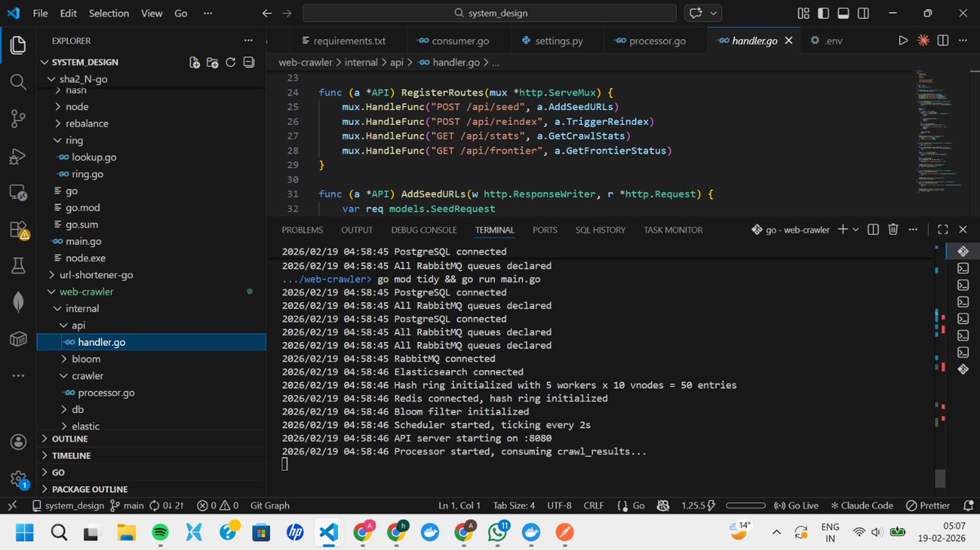The image size is (980, 550).
Task: Open WhatsApp from Windows taskbar
Action: pyautogui.click(x=497, y=533)
